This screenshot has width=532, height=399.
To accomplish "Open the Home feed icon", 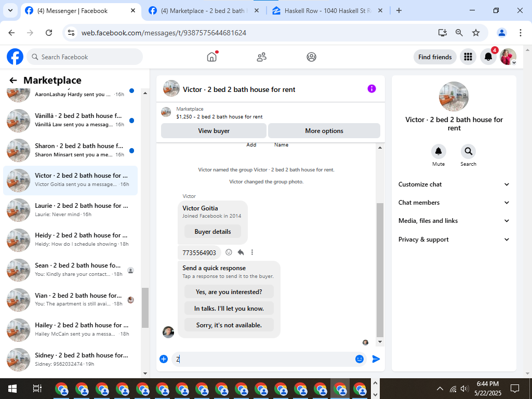I will pyautogui.click(x=212, y=57).
